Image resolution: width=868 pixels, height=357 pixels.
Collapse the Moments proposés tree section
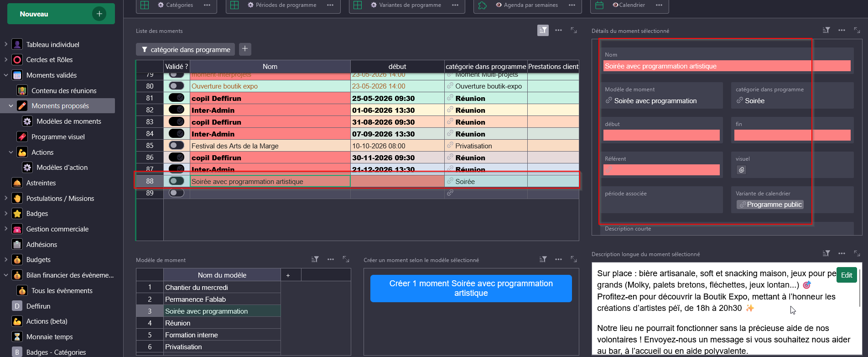coord(11,106)
